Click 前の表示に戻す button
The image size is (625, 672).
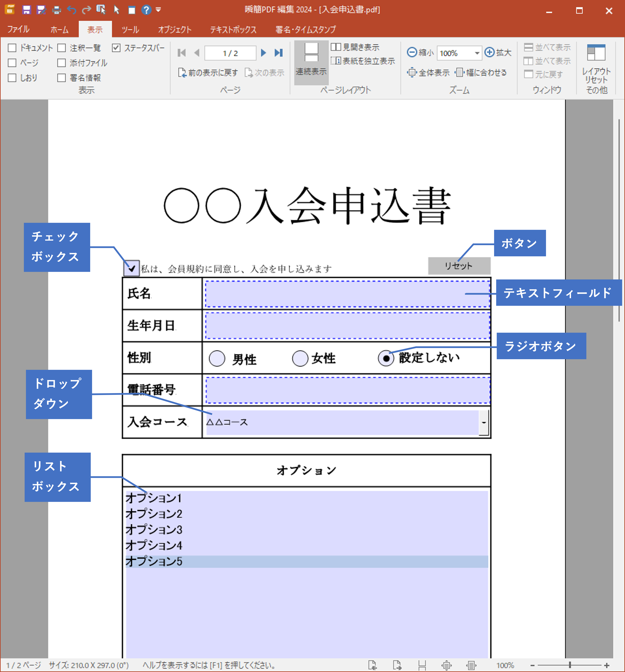[208, 73]
